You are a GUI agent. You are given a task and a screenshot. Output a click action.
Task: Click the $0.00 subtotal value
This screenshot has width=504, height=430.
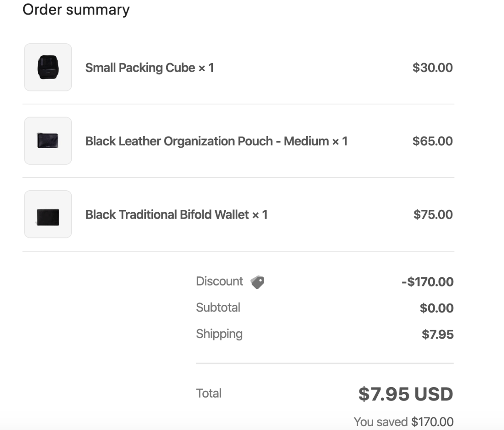[437, 308]
